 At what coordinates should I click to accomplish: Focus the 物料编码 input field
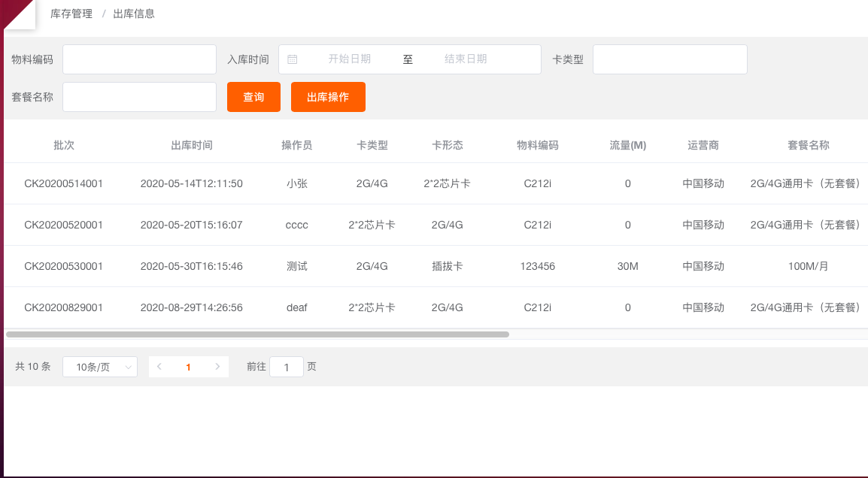pyautogui.click(x=139, y=59)
